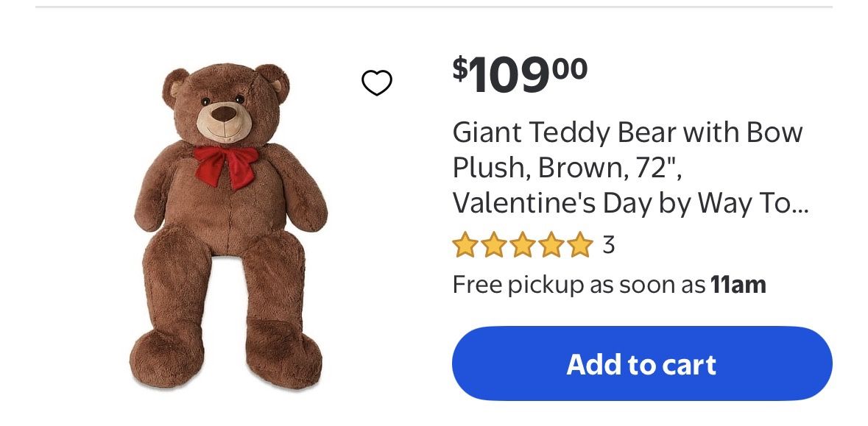Screen dimensions: 868x426
Task: Click the fifth rating star
Action: [579, 245]
